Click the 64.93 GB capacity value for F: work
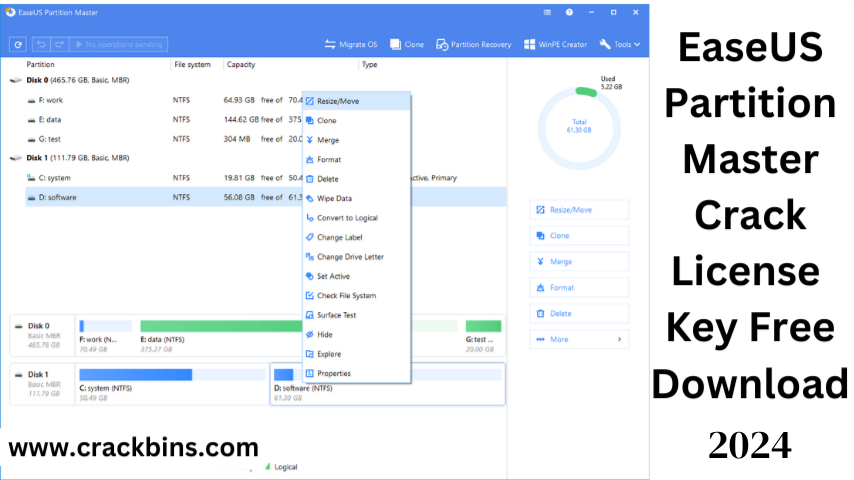 239,100
